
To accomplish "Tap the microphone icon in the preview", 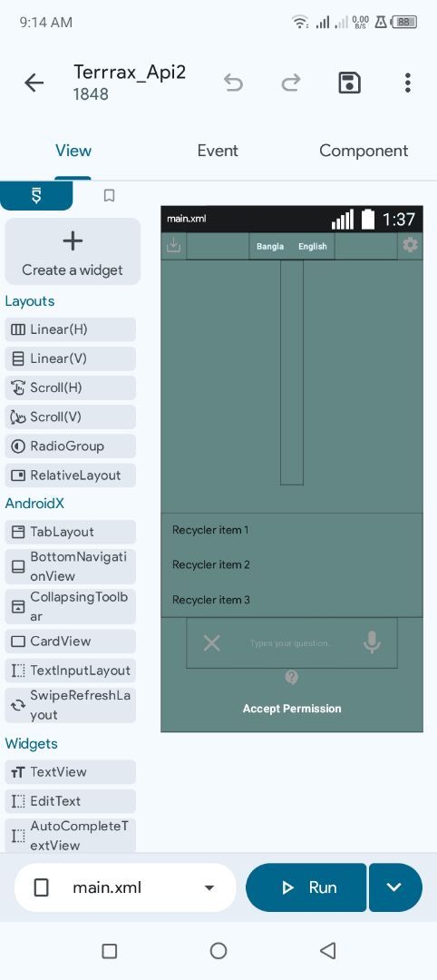I will point(372,642).
